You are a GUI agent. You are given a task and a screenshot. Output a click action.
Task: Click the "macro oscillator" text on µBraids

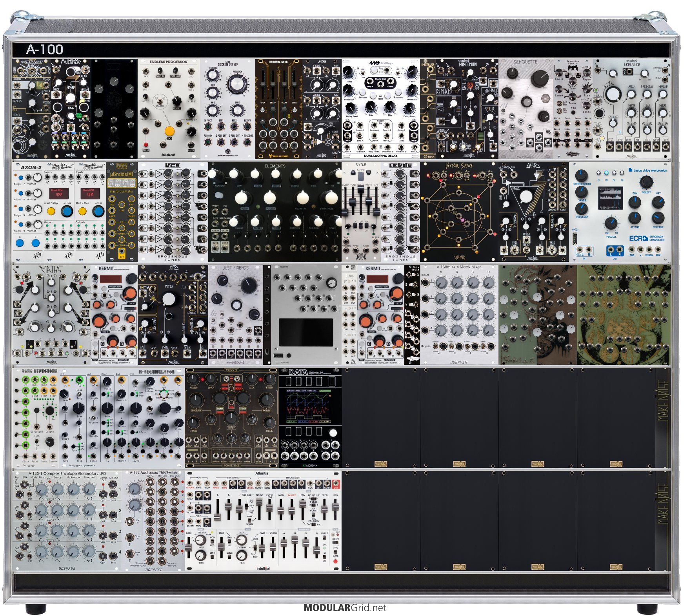pyautogui.click(x=122, y=192)
